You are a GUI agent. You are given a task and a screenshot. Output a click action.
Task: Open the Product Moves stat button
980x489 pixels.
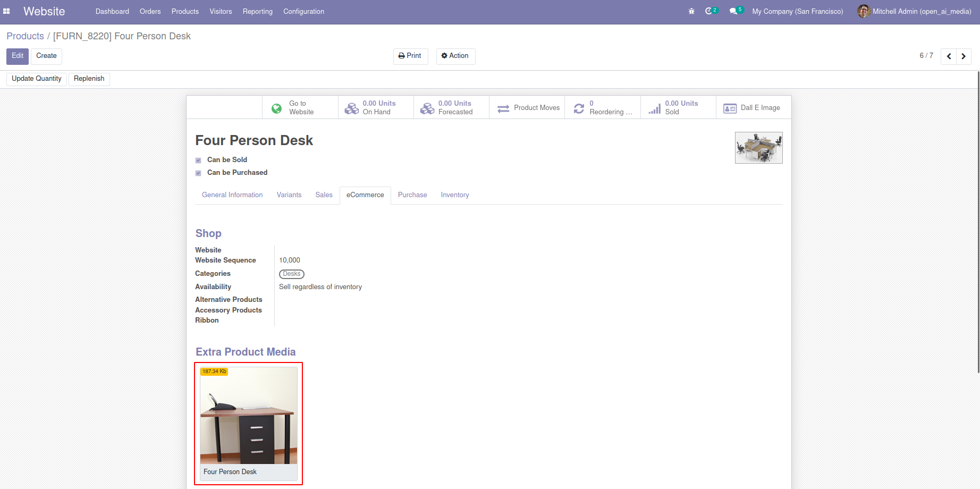(x=527, y=107)
